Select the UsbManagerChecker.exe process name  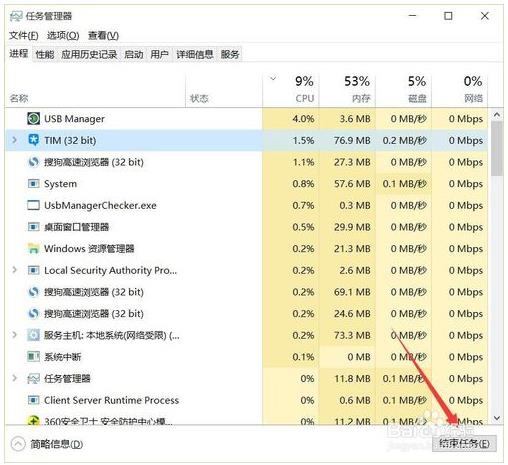(x=100, y=205)
